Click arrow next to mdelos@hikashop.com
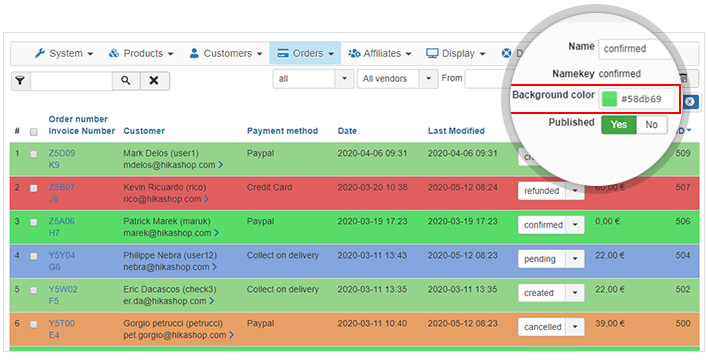Screen dimensions: 708x360 [220, 165]
